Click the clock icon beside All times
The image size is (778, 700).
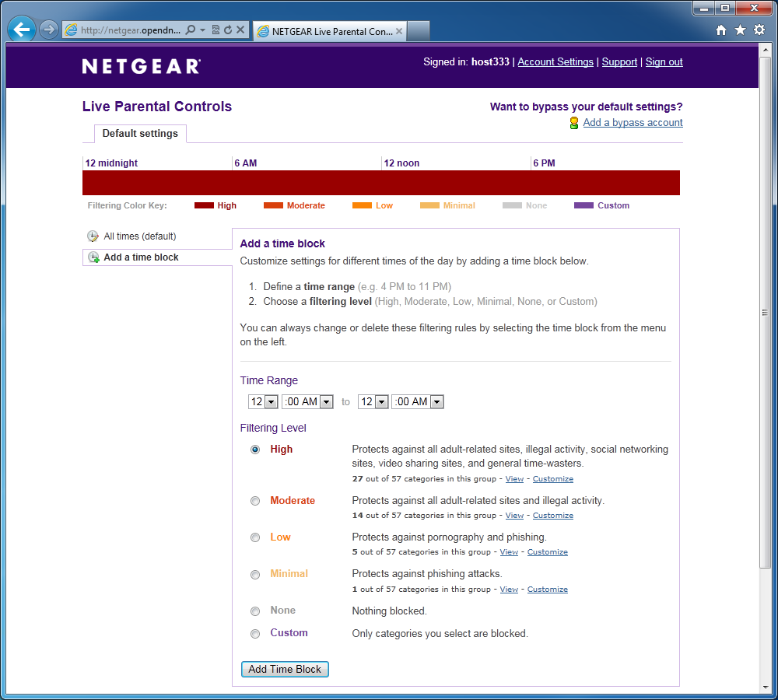(93, 236)
